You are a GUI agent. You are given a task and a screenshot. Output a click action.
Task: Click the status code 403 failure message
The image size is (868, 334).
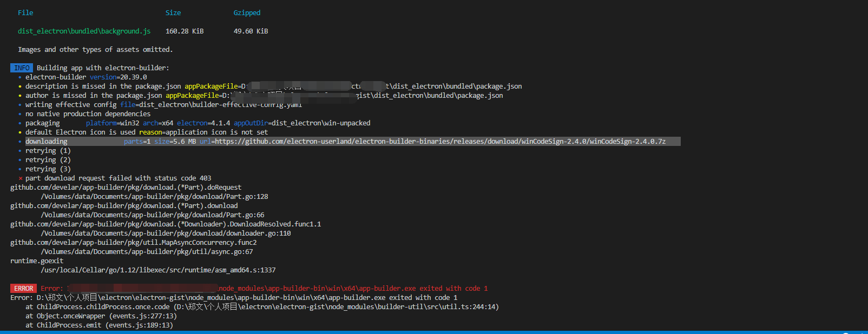(x=118, y=178)
